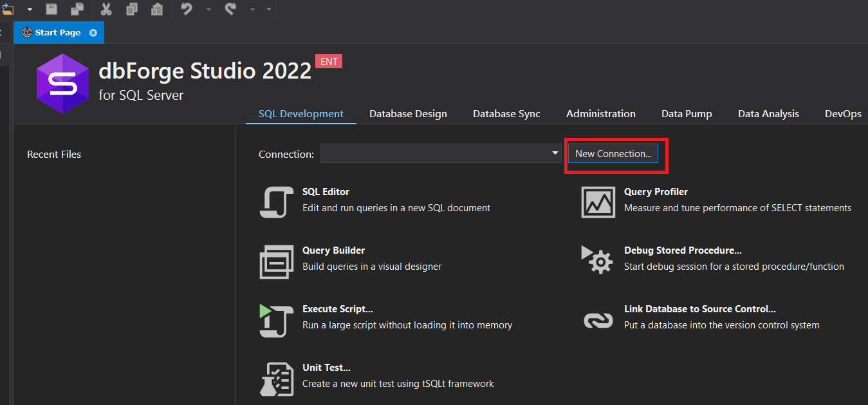The image size is (868, 405).
Task: Switch to the SQL Development tab
Action: [301, 113]
